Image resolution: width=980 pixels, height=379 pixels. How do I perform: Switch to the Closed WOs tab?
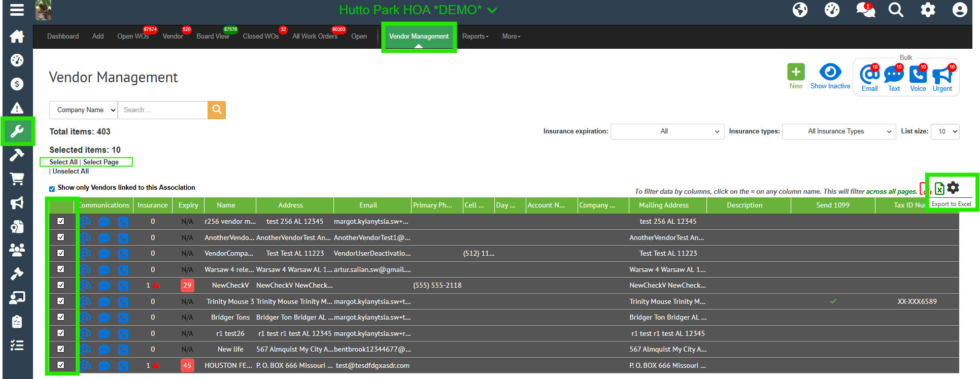click(x=260, y=37)
